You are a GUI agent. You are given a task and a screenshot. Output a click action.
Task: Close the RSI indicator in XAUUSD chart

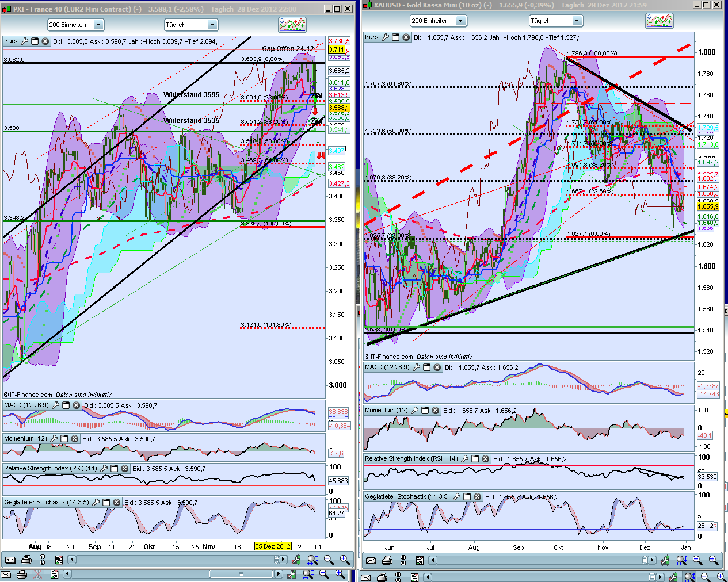485,459
